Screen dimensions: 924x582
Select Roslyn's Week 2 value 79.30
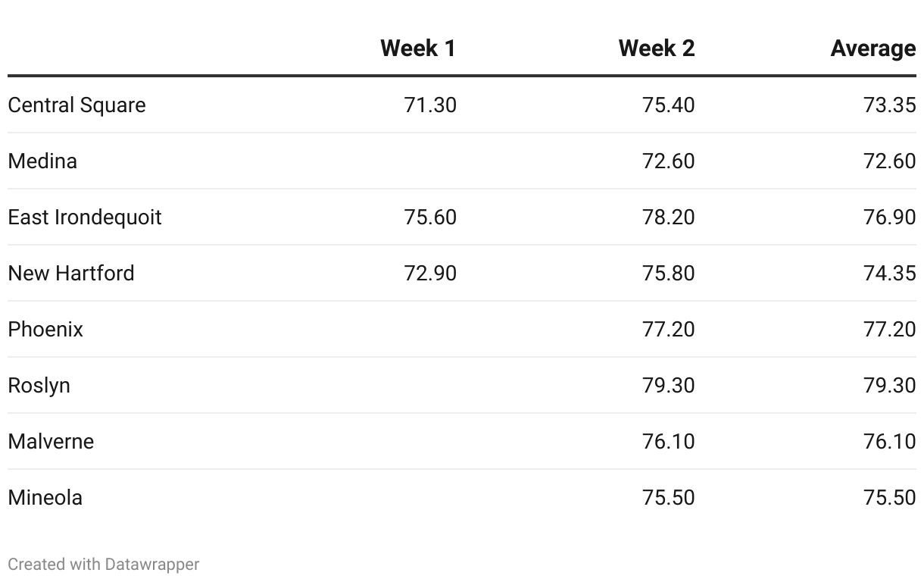pyautogui.click(x=668, y=385)
